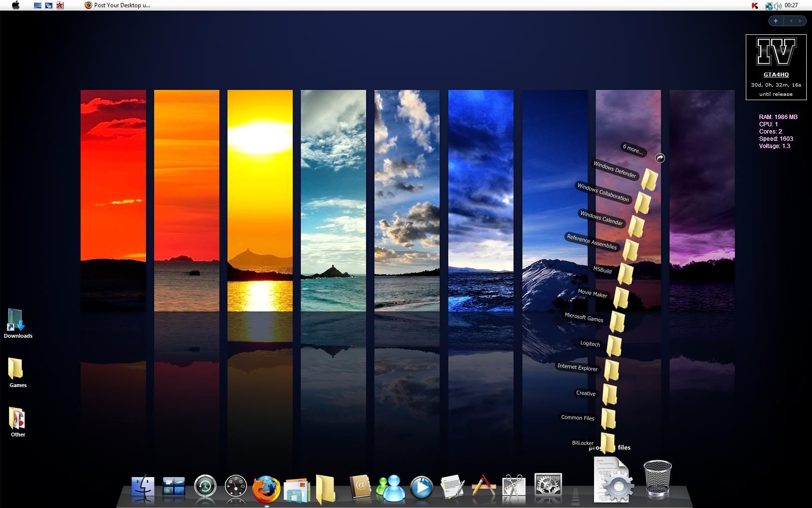Click the plus button to add gadgets
The height and width of the screenshot is (508, 812).
click(x=776, y=21)
